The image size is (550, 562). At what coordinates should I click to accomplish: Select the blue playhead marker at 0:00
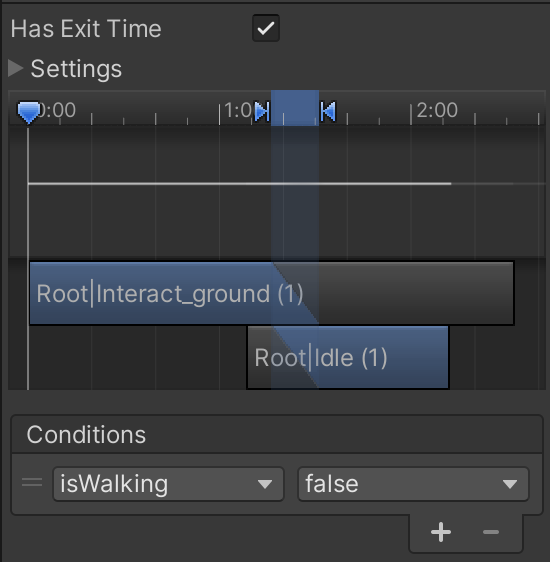point(29,113)
